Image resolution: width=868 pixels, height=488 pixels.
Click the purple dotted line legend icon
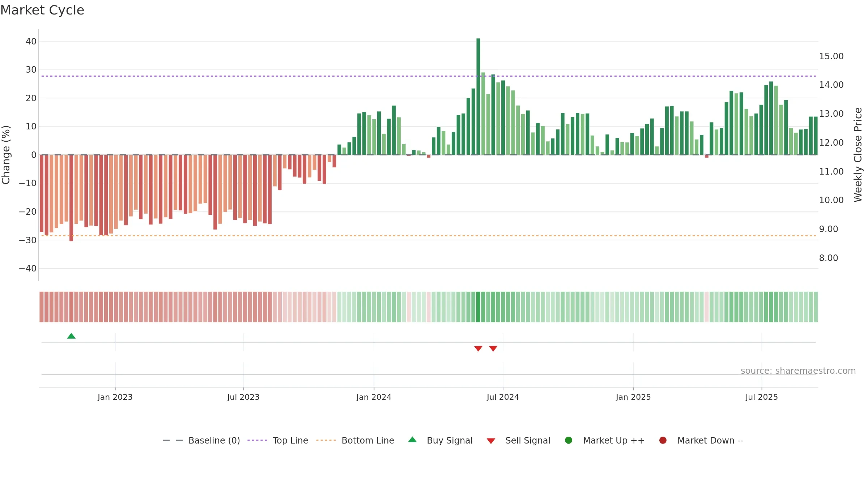click(257, 440)
